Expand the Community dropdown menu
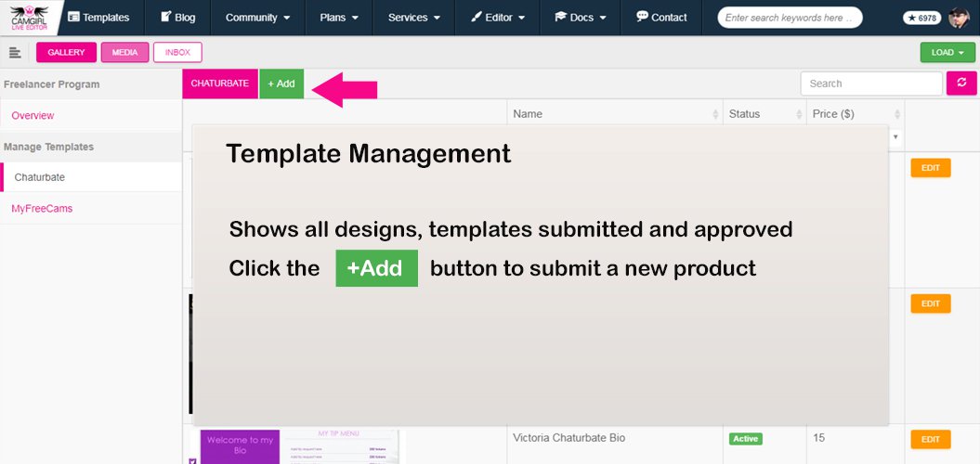 tap(257, 18)
